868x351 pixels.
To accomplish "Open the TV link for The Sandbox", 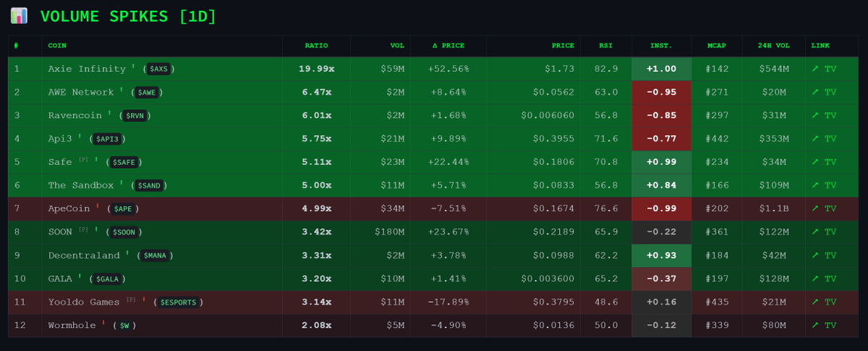I will (824, 185).
